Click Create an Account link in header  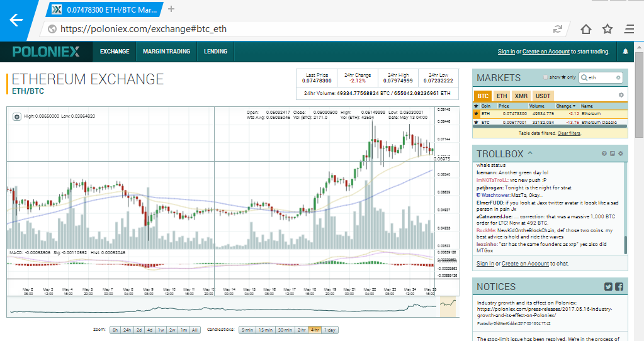[546, 52]
